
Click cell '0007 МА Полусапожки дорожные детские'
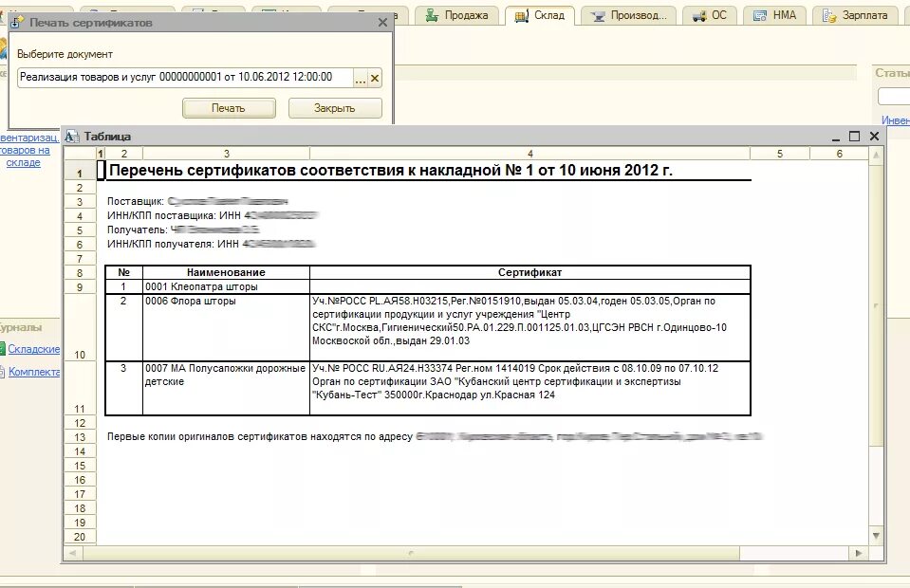click(x=227, y=389)
